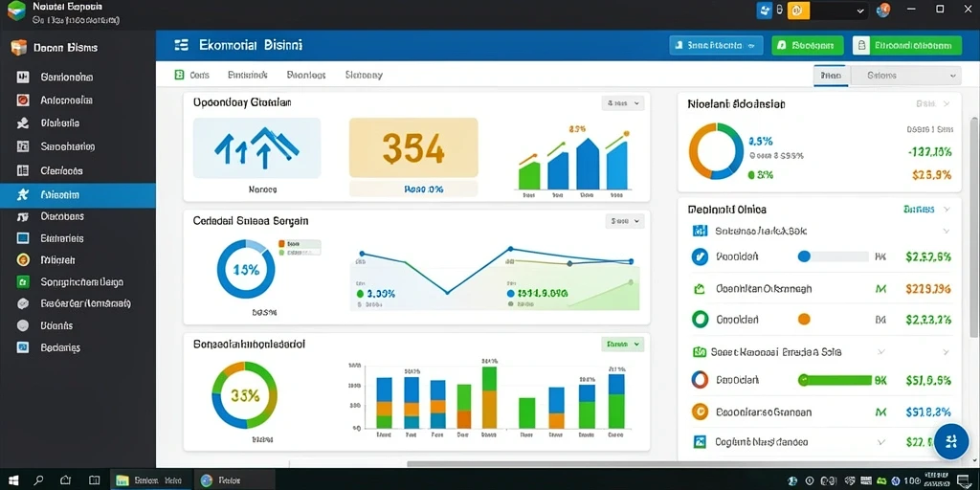Select the Pinoo tab at top right
Image resolution: width=980 pixels, height=490 pixels.
click(831, 76)
